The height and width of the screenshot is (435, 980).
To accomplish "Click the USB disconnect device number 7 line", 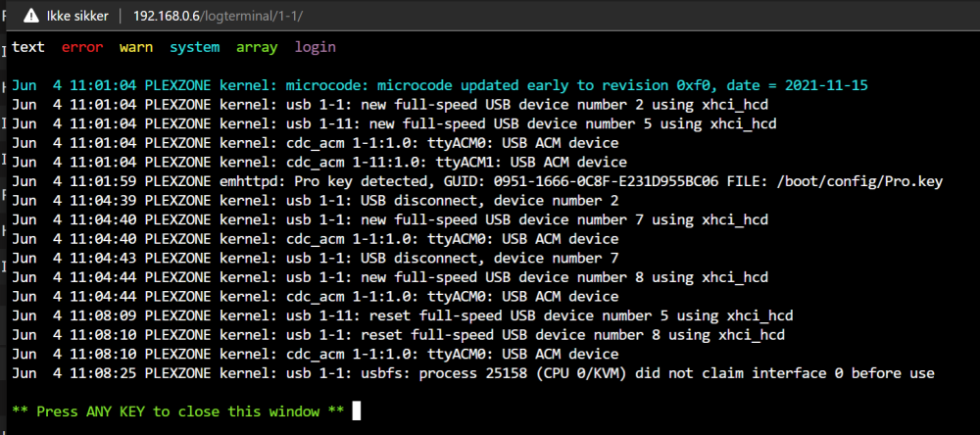I will [316, 259].
